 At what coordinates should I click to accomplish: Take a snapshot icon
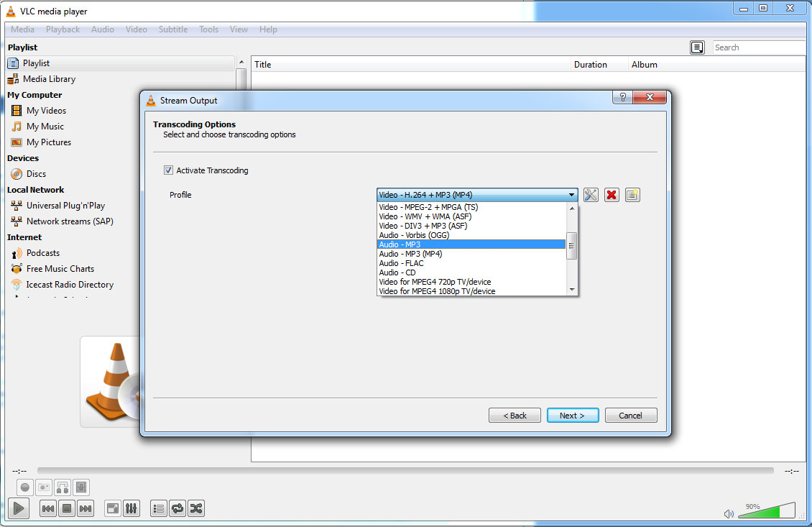pos(44,487)
